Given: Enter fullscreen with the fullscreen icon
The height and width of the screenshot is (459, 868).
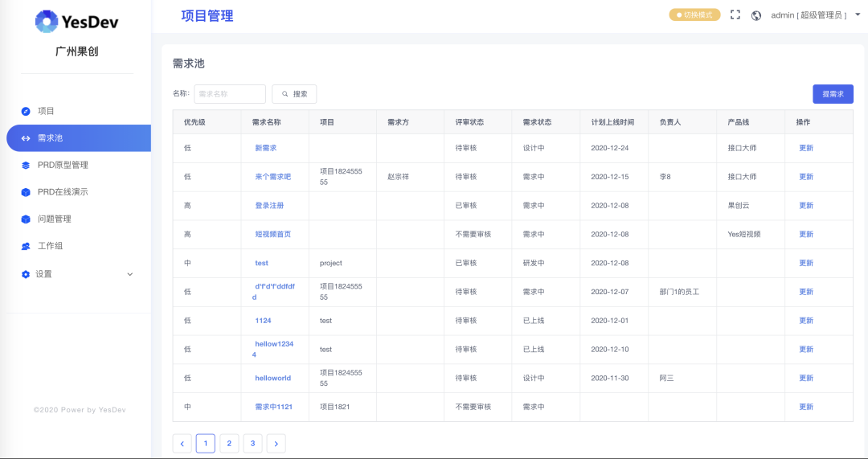Looking at the screenshot, I should pos(735,15).
